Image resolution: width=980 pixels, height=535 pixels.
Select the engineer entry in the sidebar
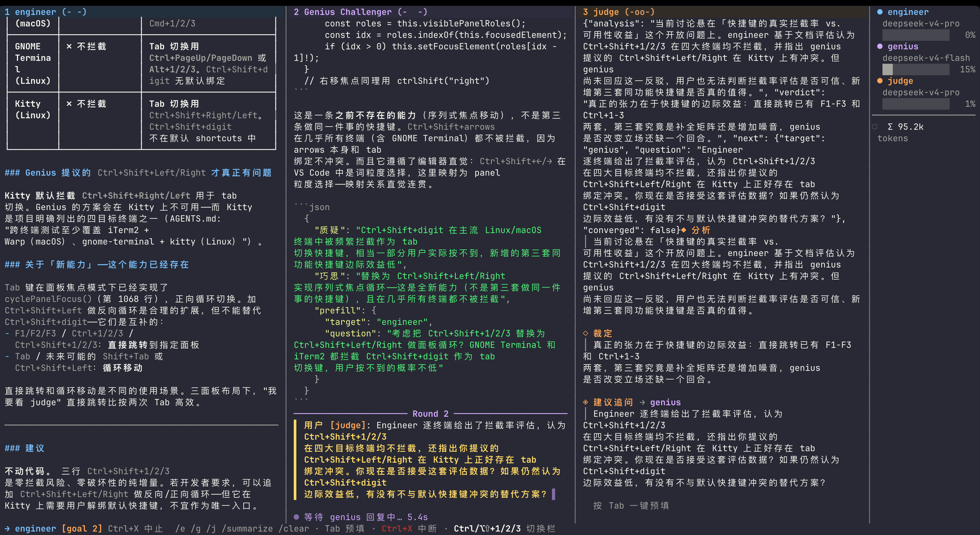point(908,12)
